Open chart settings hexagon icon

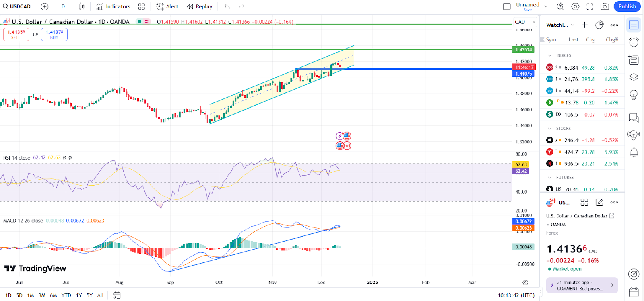click(x=575, y=6)
